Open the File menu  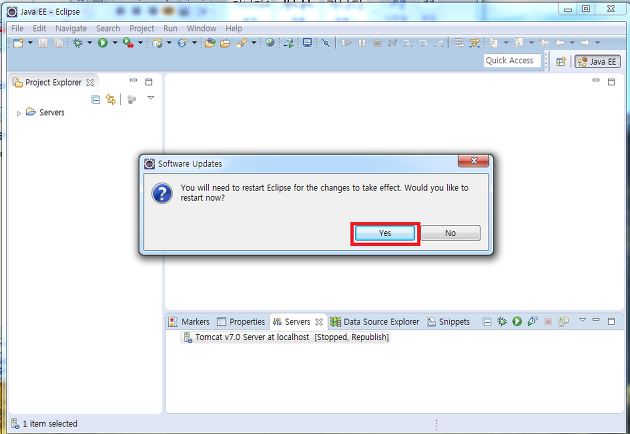pyautogui.click(x=17, y=29)
